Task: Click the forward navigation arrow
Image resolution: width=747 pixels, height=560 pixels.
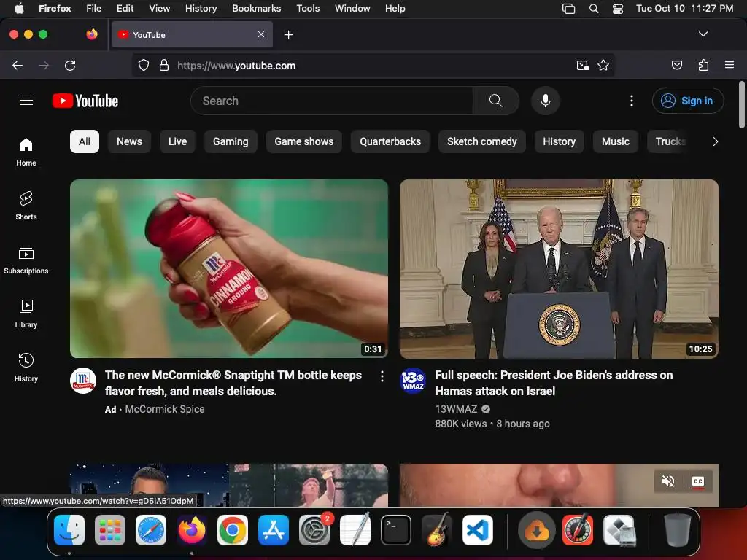Action: [x=44, y=65]
